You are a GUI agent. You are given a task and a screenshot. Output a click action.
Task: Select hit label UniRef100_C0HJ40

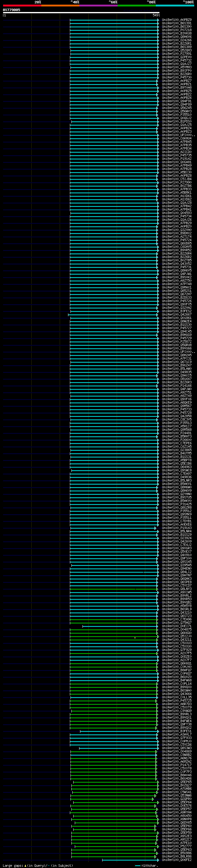pyautogui.click(x=176, y=667)
